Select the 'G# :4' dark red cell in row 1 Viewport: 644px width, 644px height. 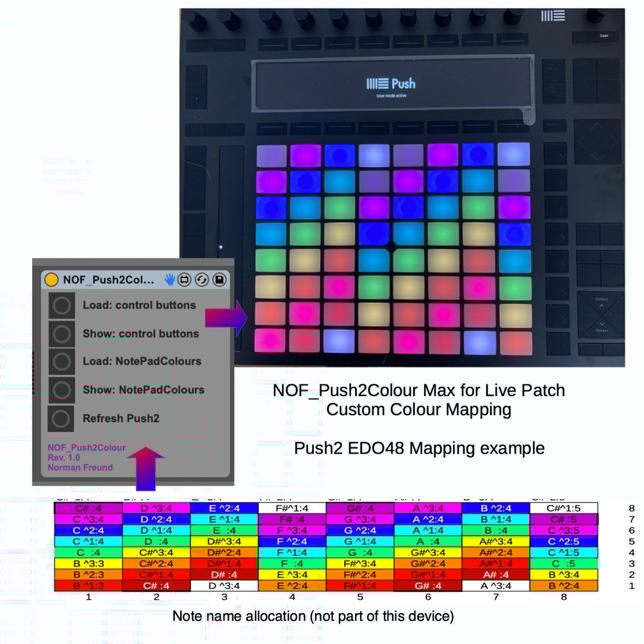tap(428, 586)
